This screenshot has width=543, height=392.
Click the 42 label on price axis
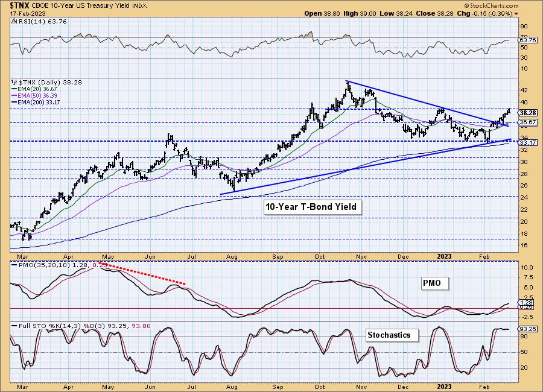(524, 90)
